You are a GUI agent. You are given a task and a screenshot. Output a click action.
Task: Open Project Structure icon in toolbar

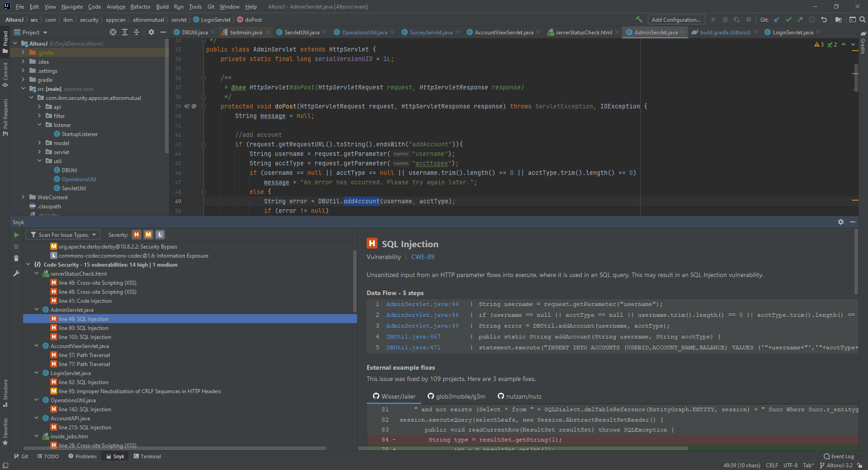click(839, 19)
